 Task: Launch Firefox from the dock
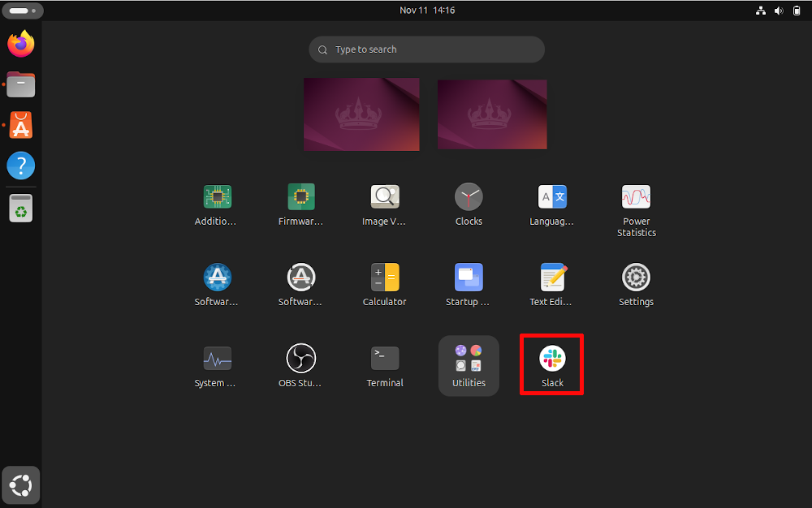[x=21, y=44]
